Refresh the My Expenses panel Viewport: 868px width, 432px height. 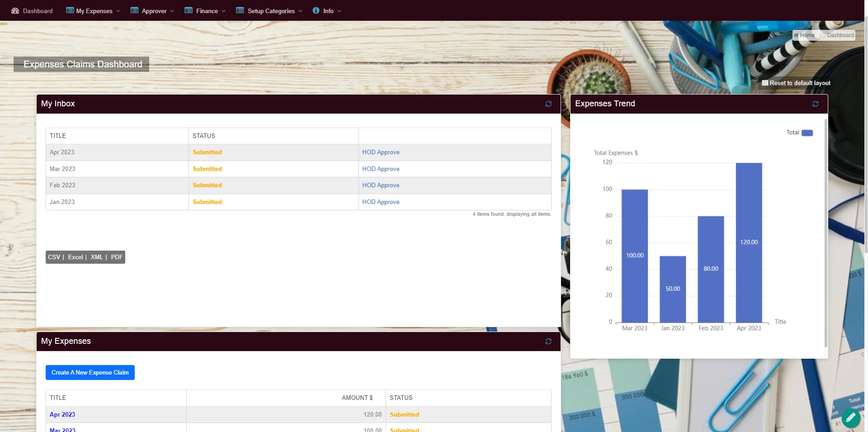pos(548,342)
